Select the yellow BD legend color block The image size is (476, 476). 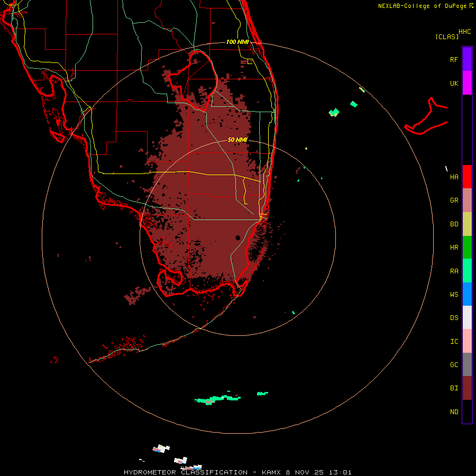click(x=467, y=224)
